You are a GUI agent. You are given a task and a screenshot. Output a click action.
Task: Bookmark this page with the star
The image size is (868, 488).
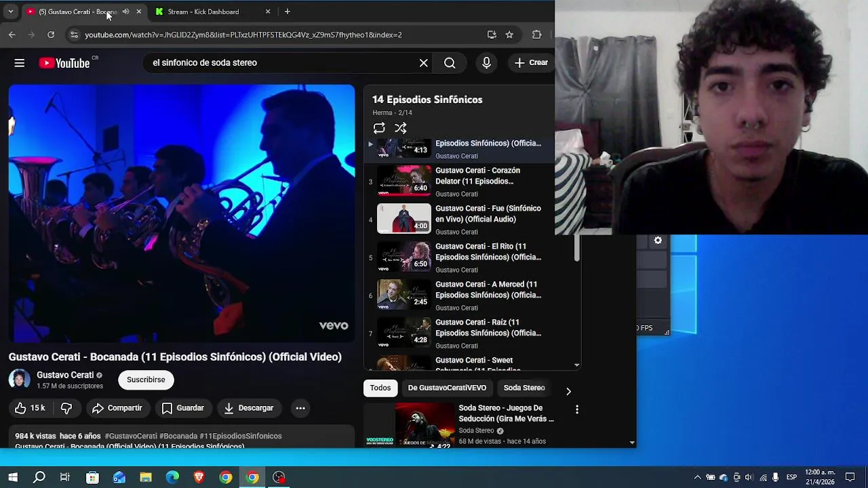point(509,35)
